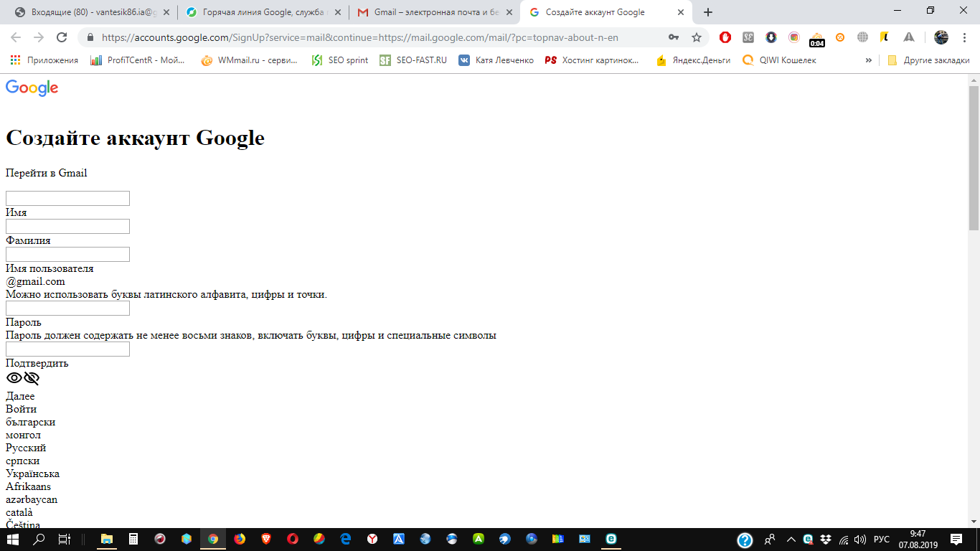The width and height of the screenshot is (980, 551).
Task: Open the Windows notification center
Action: click(956, 540)
